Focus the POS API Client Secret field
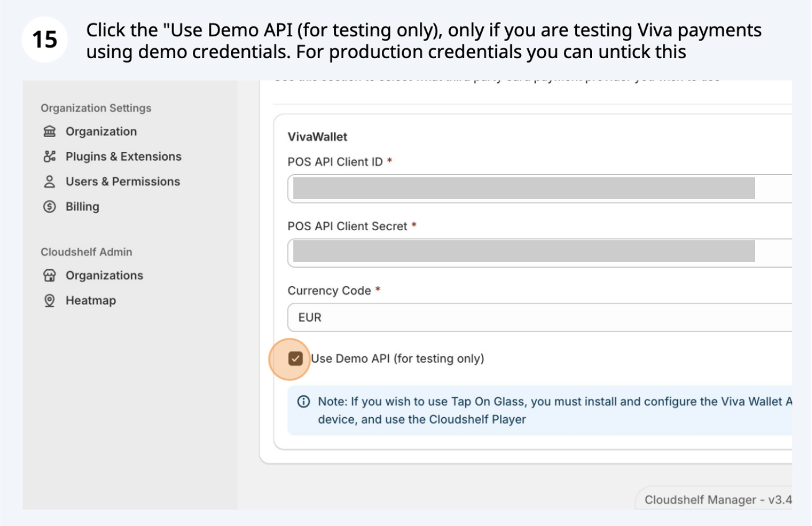Screen dimensions: 812x526 click(x=540, y=253)
